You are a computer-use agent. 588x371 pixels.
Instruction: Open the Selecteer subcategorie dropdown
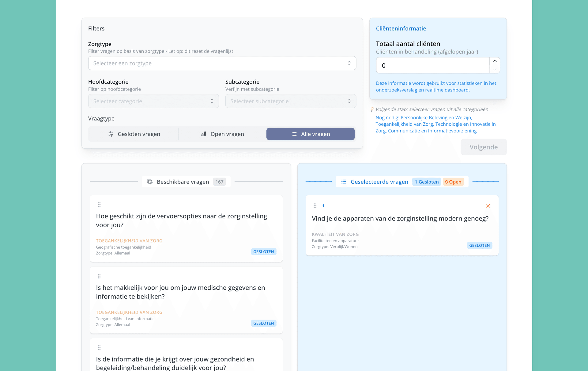(x=290, y=101)
